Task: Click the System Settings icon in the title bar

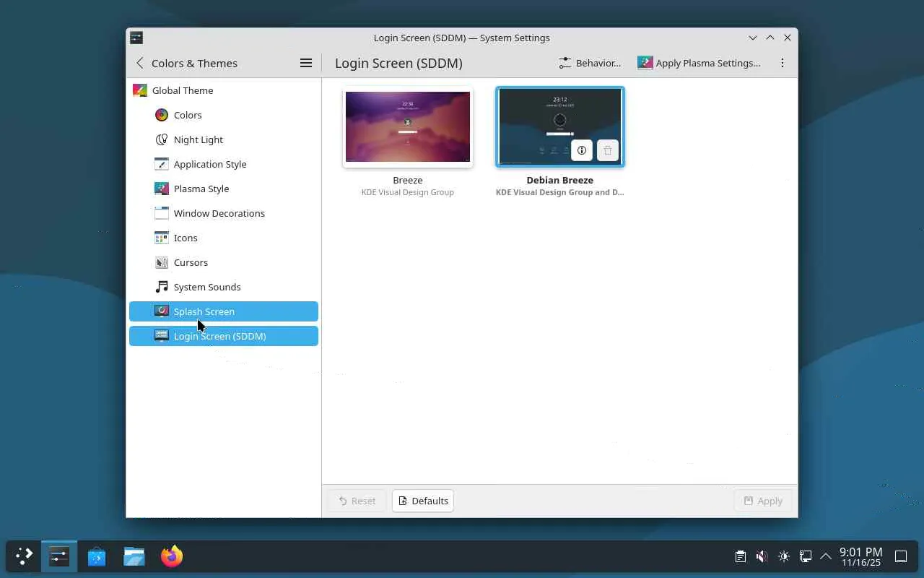Action: [x=136, y=38]
